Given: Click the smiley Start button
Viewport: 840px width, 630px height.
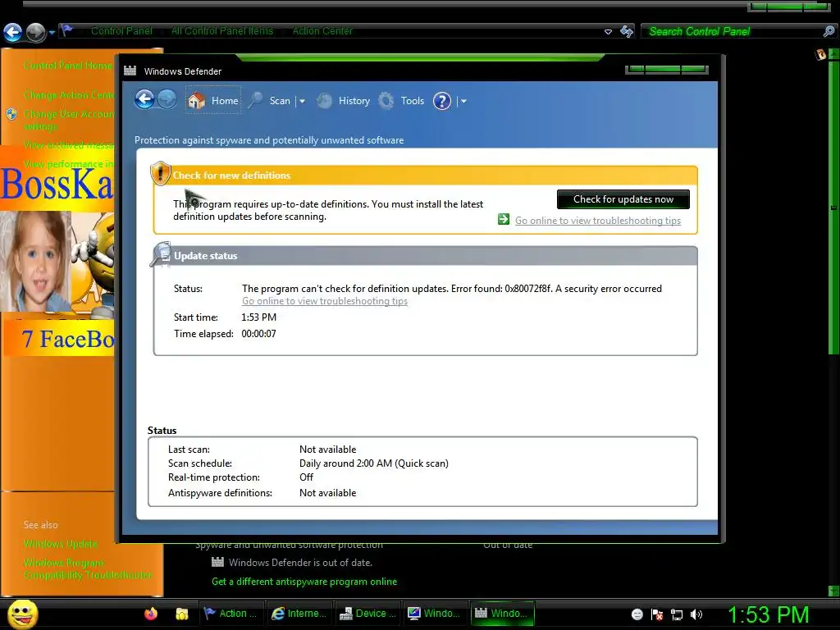Looking at the screenshot, I should point(23,614).
